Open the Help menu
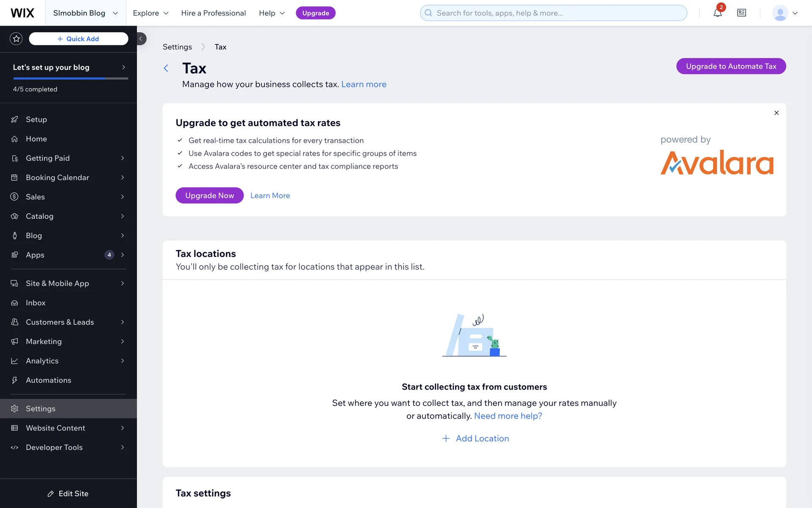 (x=272, y=13)
